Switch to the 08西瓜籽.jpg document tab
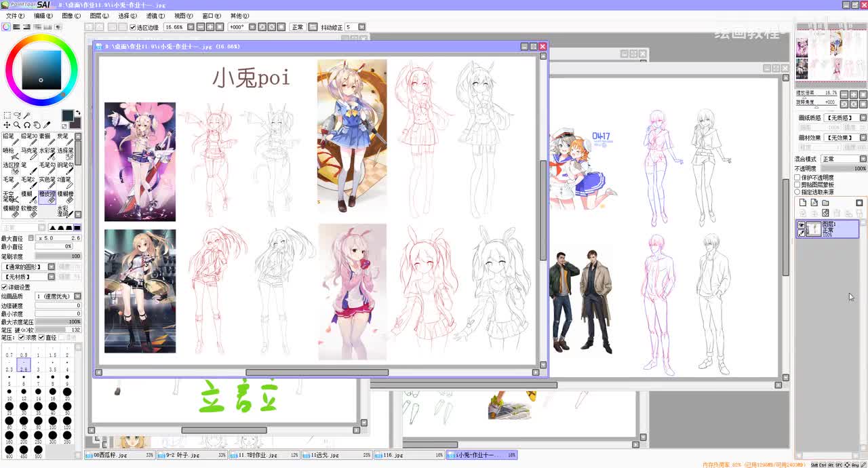The image size is (868, 468). [x=120, y=455]
